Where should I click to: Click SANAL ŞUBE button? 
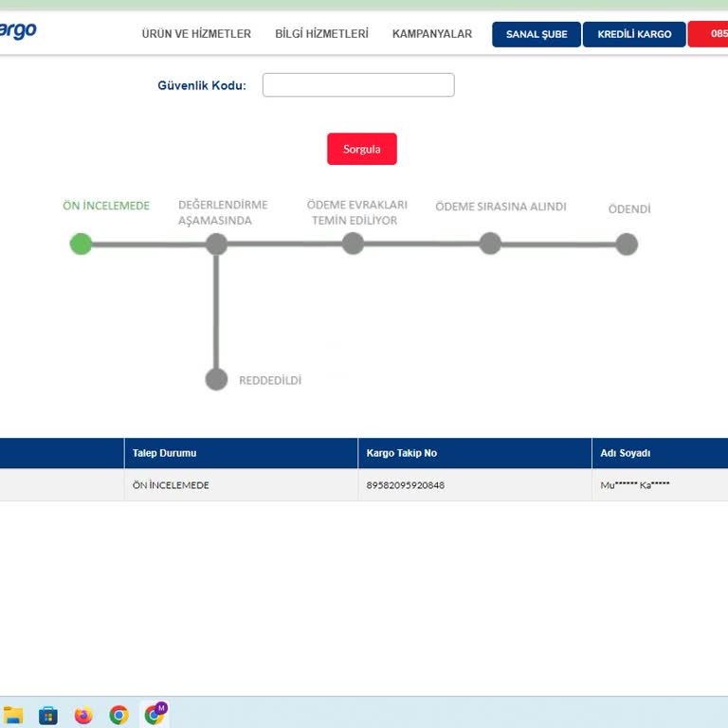pos(537,34)
